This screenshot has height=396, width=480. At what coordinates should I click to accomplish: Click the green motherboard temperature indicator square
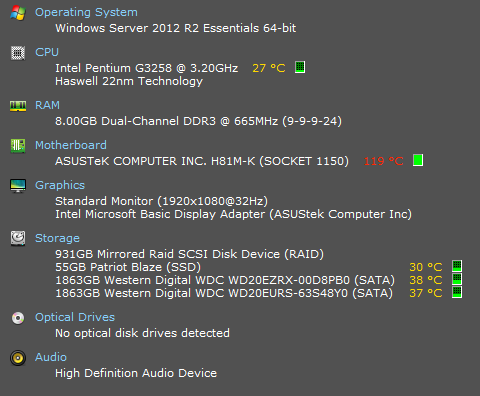[x=418, y=160]
